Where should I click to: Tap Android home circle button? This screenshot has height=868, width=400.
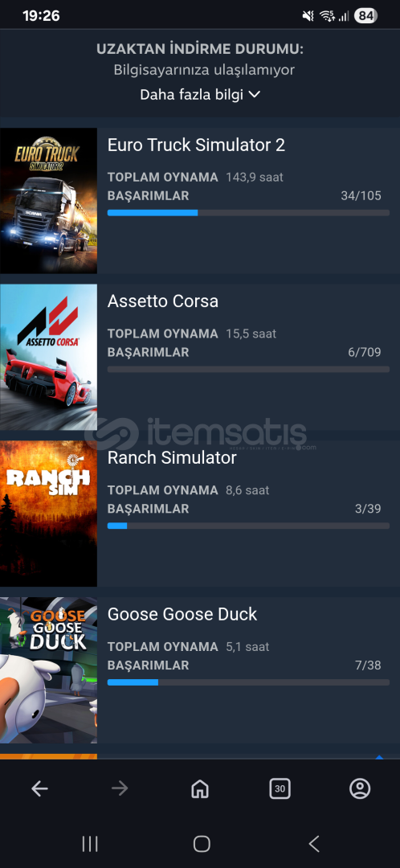tap(202, 844)
